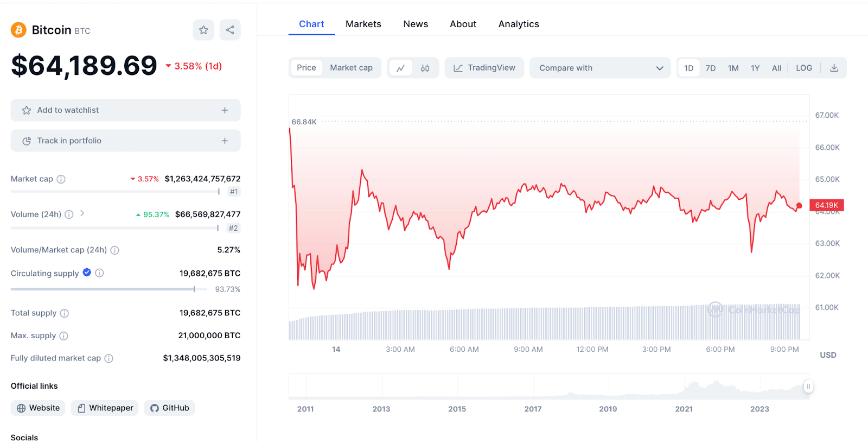
Task: Click the 21,000,000 BTC max supply value
Action: [209, 336]
